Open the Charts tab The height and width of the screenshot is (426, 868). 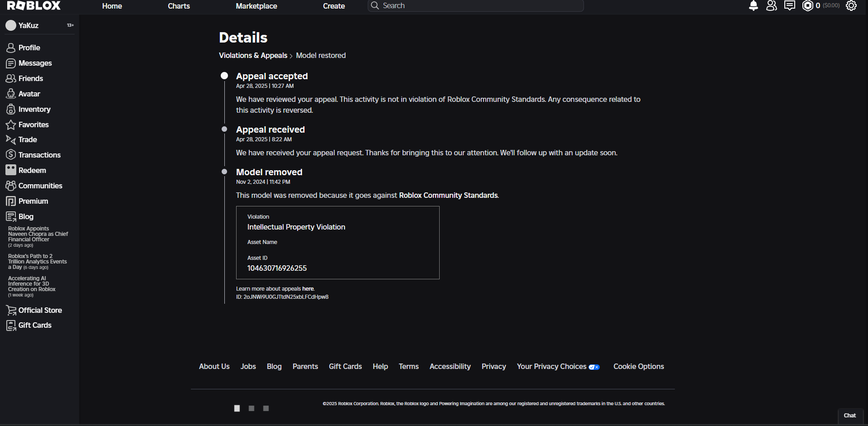coord(179,6)
